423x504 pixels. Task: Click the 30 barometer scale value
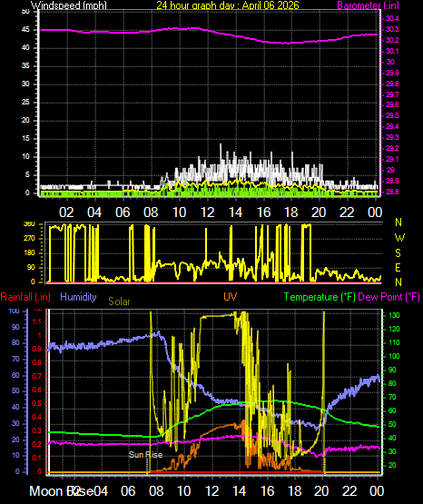coord(390,62)
